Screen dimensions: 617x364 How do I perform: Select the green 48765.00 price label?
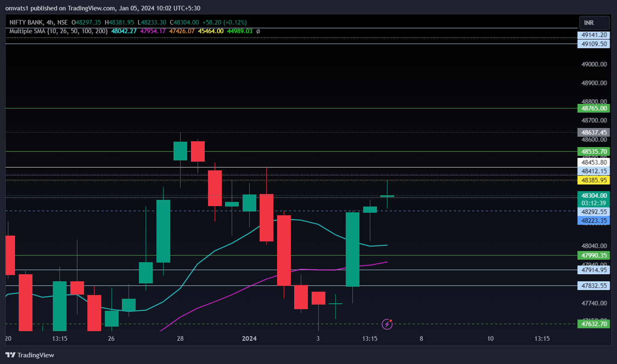[x=594, y=108]
